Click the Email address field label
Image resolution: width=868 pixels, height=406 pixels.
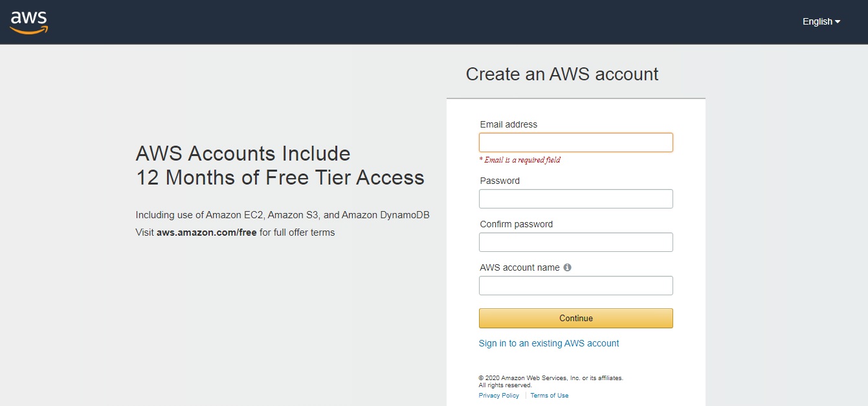point(509,124)
